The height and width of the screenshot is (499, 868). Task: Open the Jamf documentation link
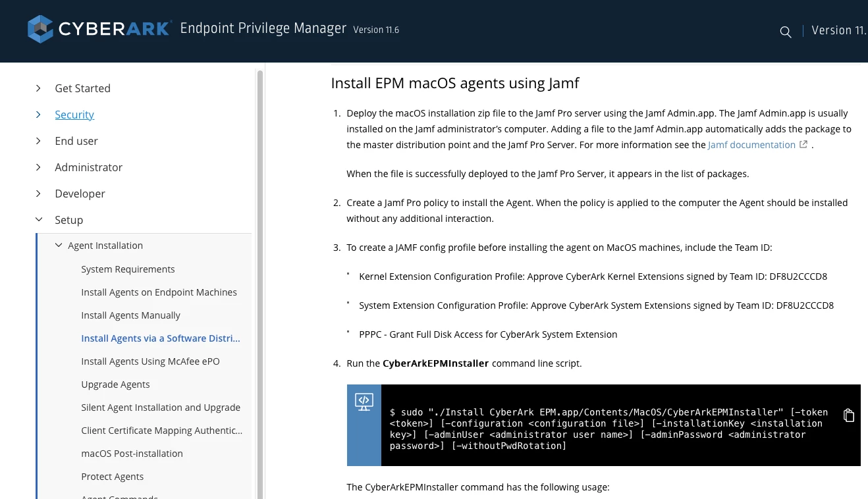tap(751, 145)
